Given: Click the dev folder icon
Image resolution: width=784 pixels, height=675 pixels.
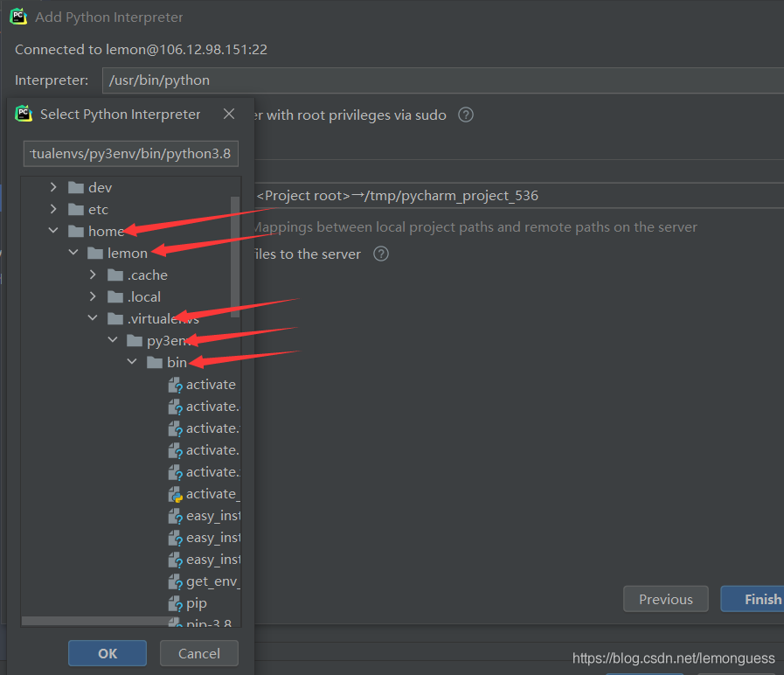Looking at the screenshot, I should pyautogui.click(x=76, y=187).
